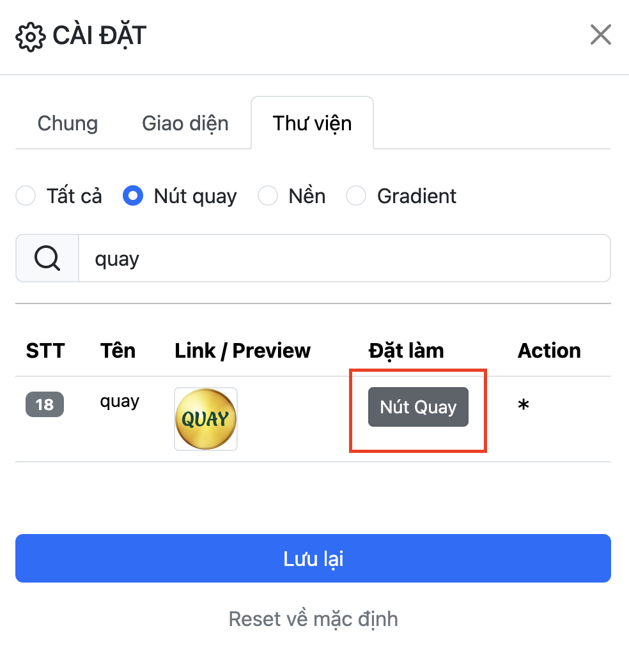Click the QUAY golden button preview thumbnail
Screen dimensions: 629x672
click(x=205, y=418)
